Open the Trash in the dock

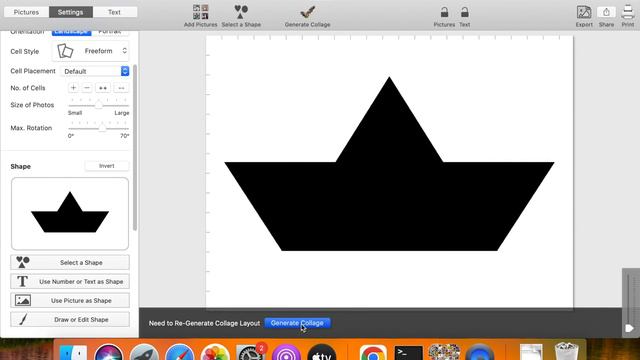(x=567, y=352)
